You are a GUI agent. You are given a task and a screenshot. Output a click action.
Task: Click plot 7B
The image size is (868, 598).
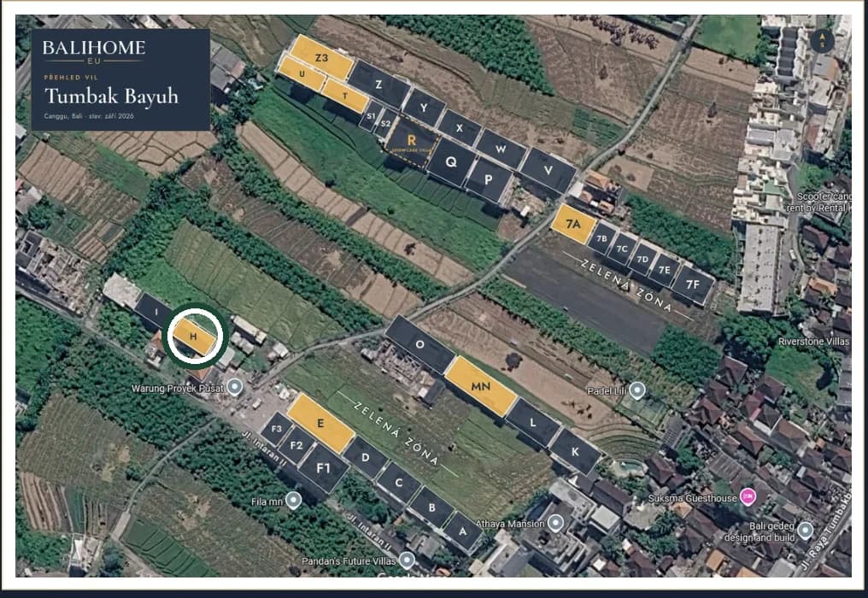point(601,238)
